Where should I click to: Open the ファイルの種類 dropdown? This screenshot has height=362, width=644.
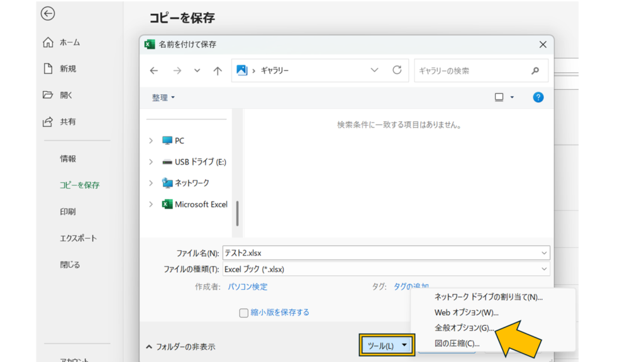tap(544, 270)
